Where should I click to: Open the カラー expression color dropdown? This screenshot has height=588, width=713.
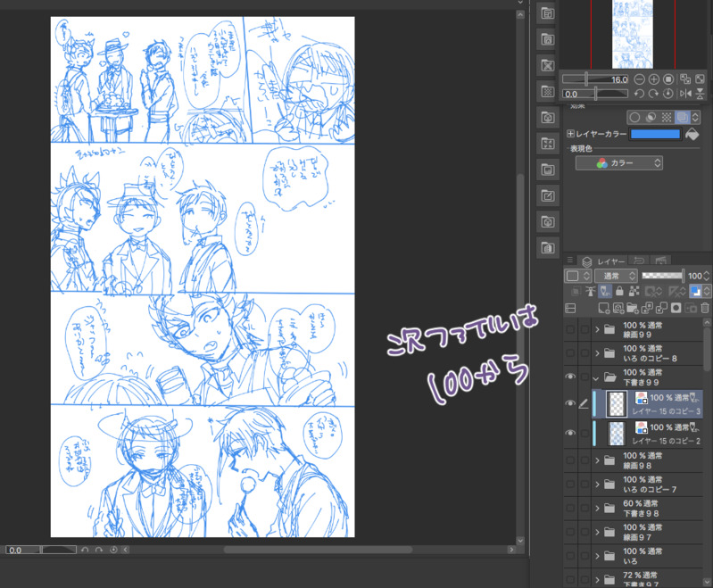(x=619, y=162)
